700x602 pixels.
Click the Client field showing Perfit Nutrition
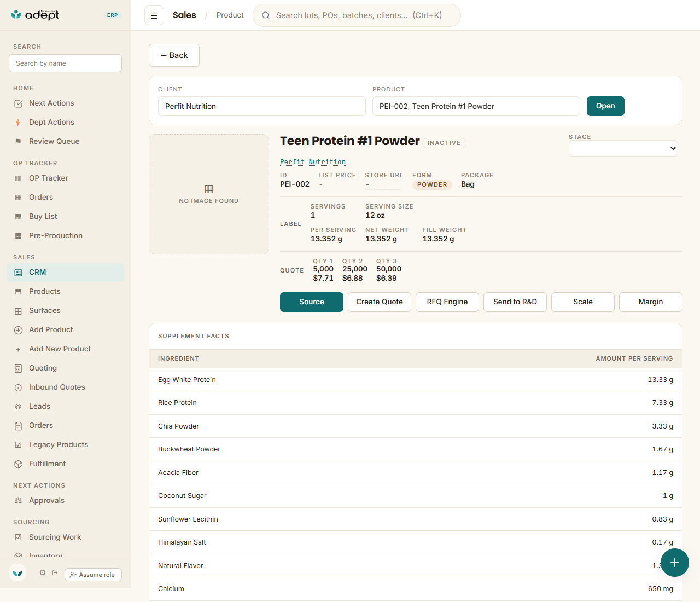click(x=262, y=106)
